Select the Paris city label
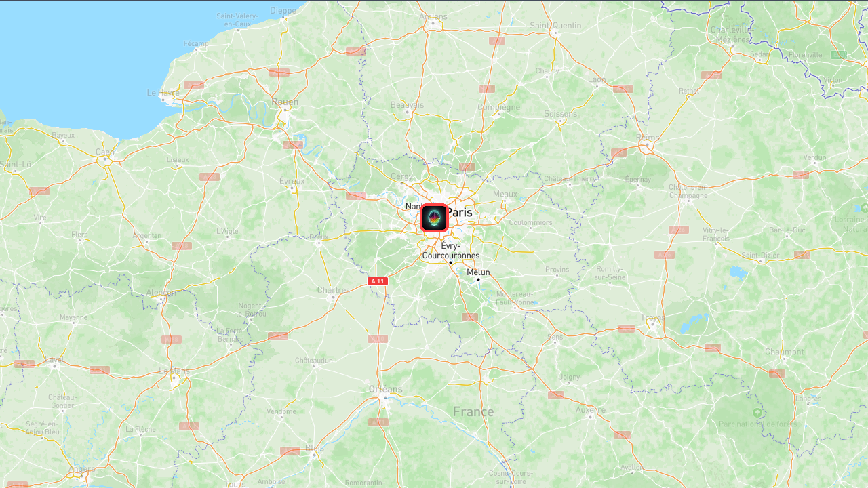This screenshot has width=868, height=488. [459, 213]
